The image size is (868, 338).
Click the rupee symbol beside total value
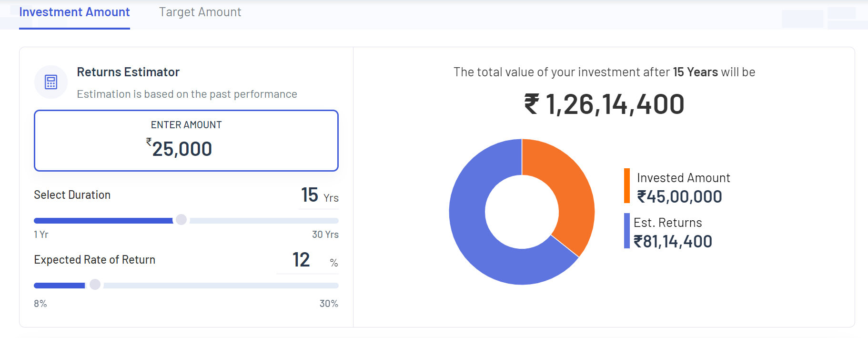[531, 104]
